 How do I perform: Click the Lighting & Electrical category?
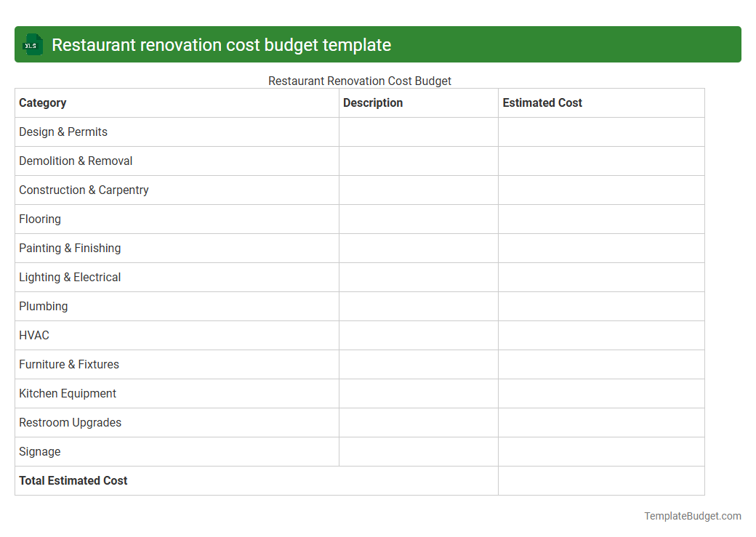click(x=70, y=277)
